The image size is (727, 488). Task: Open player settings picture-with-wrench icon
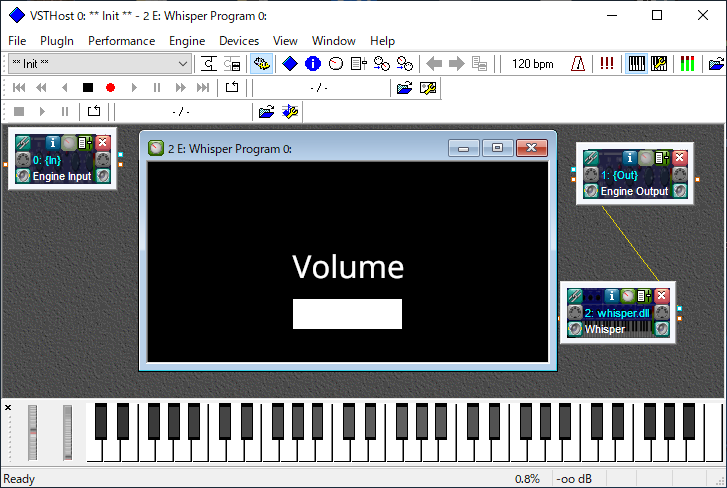428,88
